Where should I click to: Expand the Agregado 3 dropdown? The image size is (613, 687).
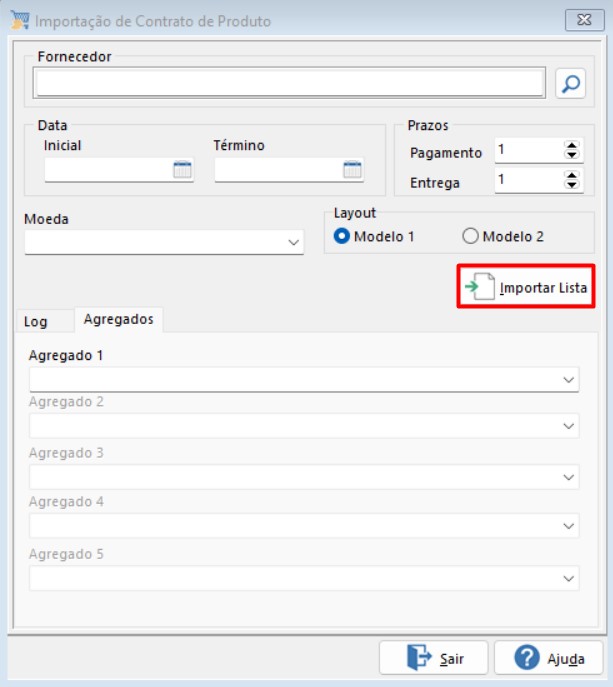coord(568,477)
